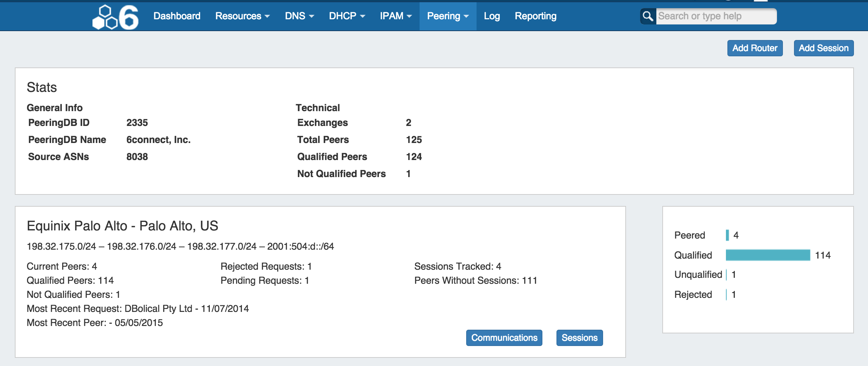Expand the active Peering menu
868x366 pixels.
(447, 16)
